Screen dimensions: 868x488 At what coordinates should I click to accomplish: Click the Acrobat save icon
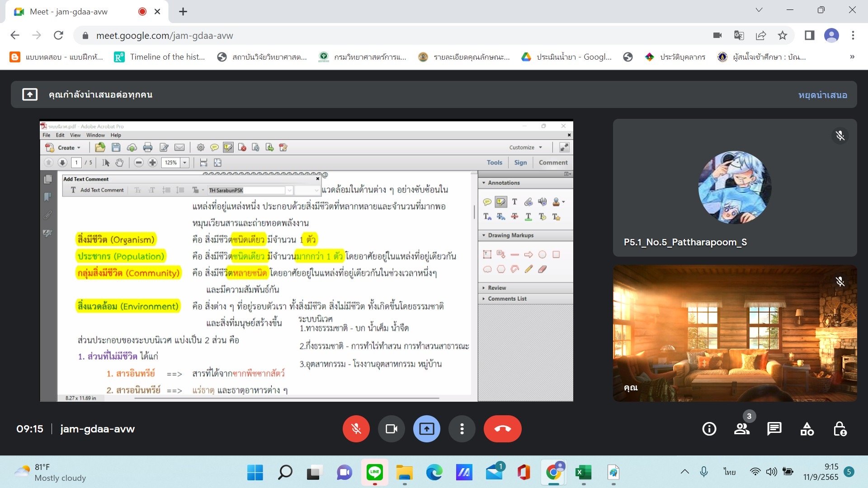pos(116,148)
